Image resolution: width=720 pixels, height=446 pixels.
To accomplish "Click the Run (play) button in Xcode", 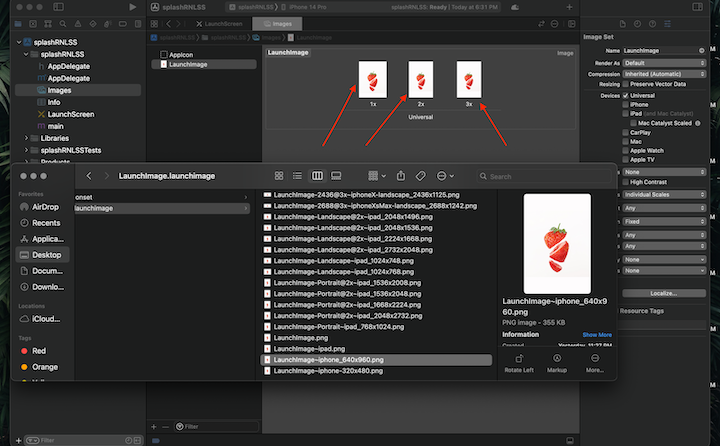I will (x=133, y=7).
